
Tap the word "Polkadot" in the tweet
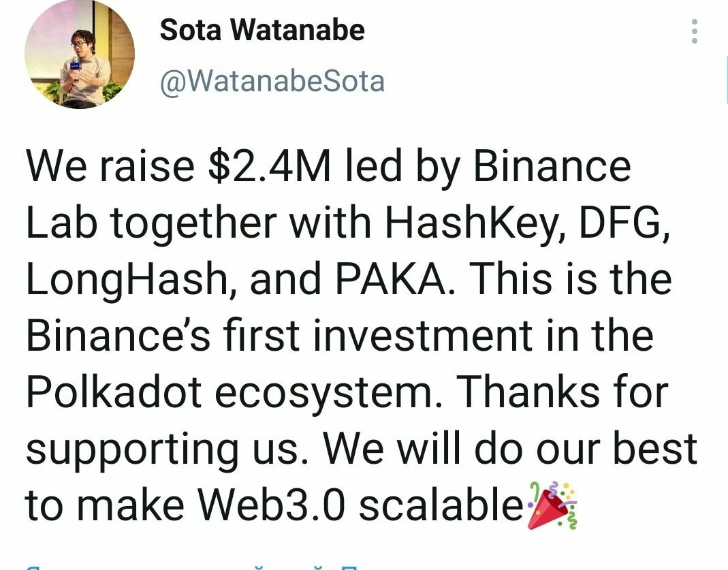coord(114,393)
